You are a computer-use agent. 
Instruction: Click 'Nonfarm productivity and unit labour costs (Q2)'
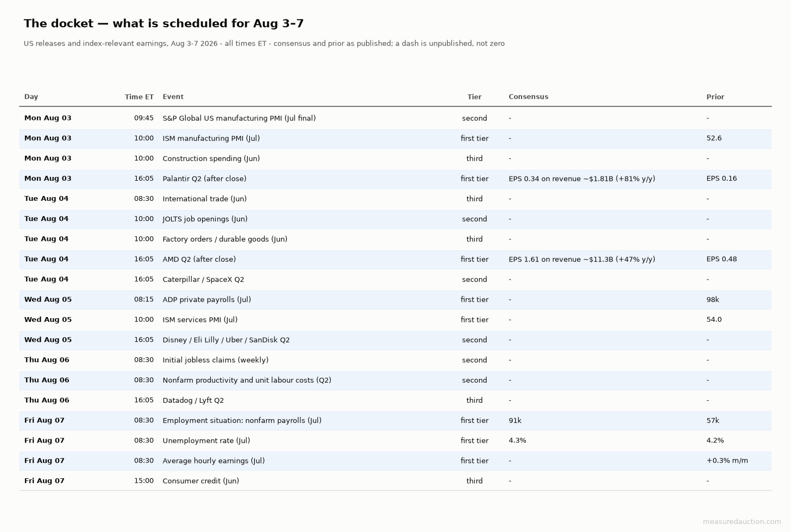(247, 380)
